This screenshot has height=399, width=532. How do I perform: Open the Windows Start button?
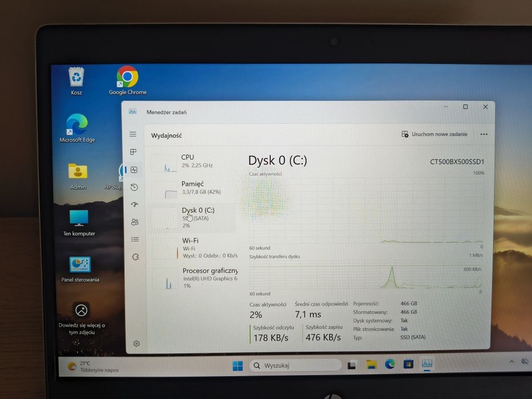point(238,366)
